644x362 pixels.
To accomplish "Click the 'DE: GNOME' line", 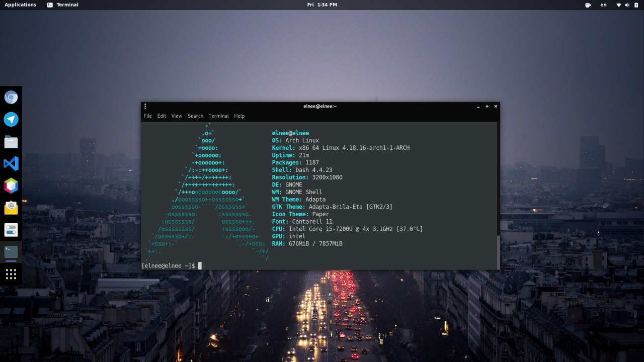I will [287, 185].
